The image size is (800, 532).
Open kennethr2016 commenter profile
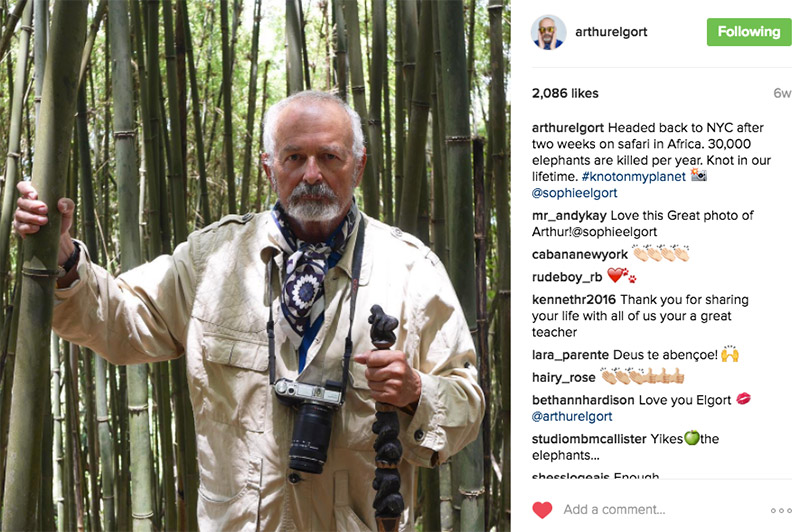(573, 299)
